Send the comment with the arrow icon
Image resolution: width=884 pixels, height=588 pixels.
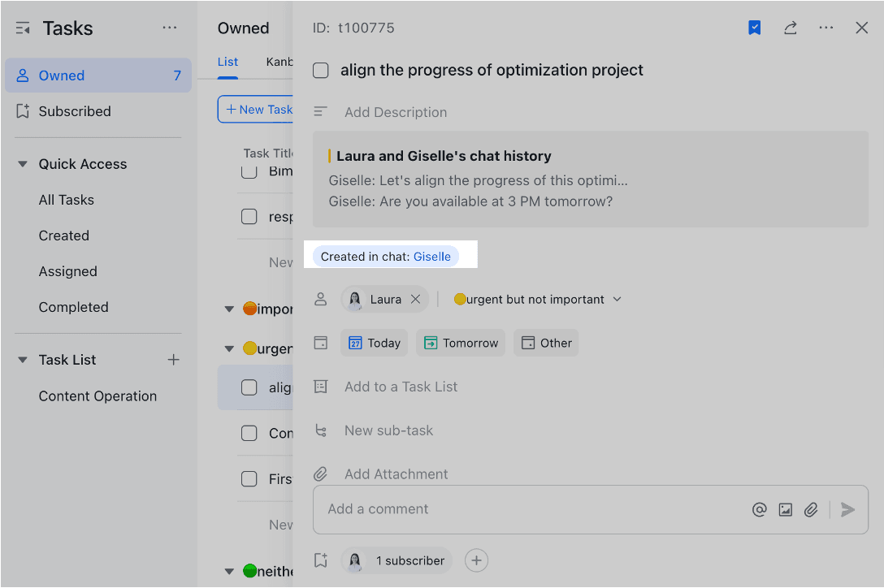click(x=847, y=509)
